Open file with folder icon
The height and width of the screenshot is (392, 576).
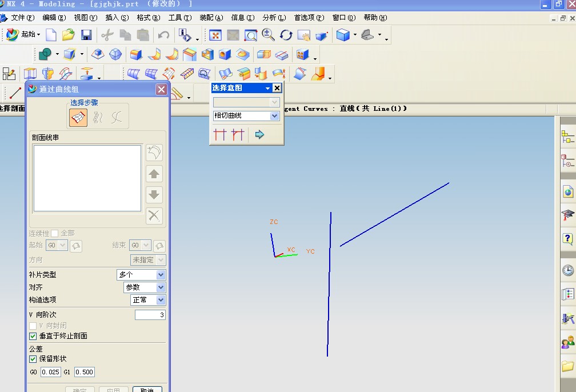(69, 35)
